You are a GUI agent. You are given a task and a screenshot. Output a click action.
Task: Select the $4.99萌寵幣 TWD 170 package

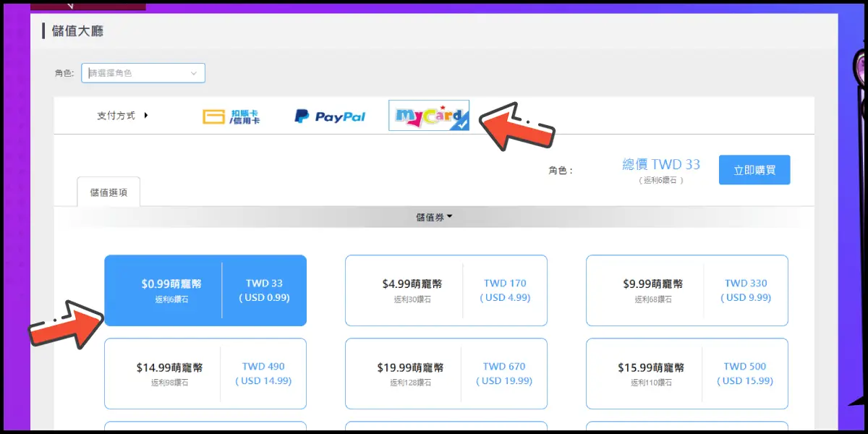(x=446, y=290)
